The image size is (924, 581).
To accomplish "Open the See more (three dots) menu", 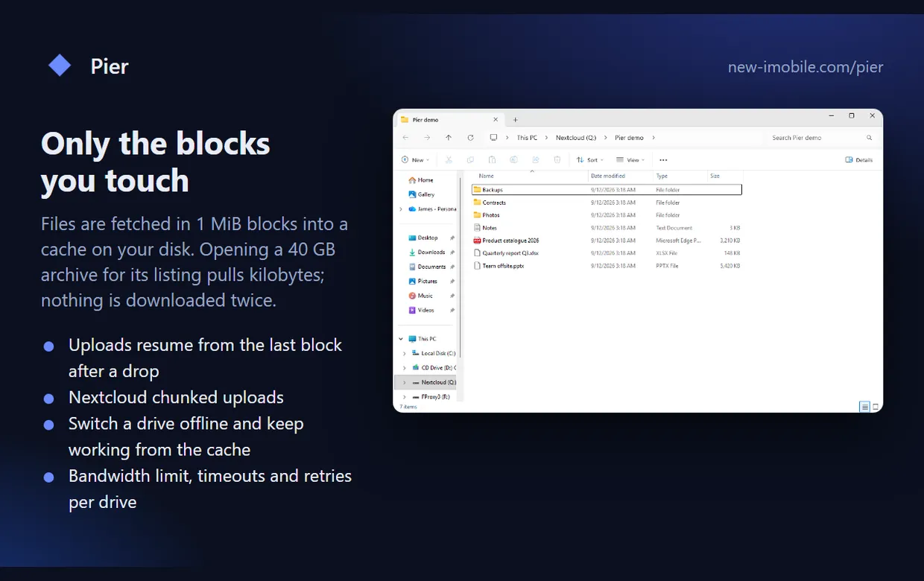I will (663, 159).
